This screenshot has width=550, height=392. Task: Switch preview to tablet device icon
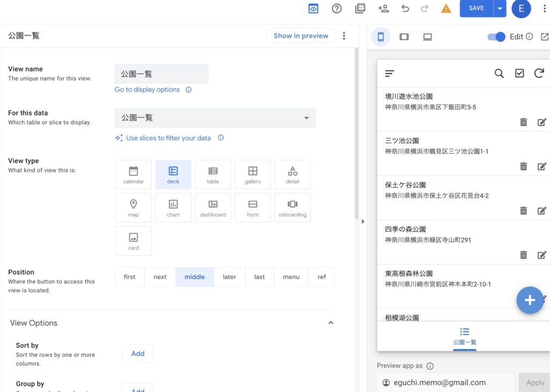click(x=404, y=37)
